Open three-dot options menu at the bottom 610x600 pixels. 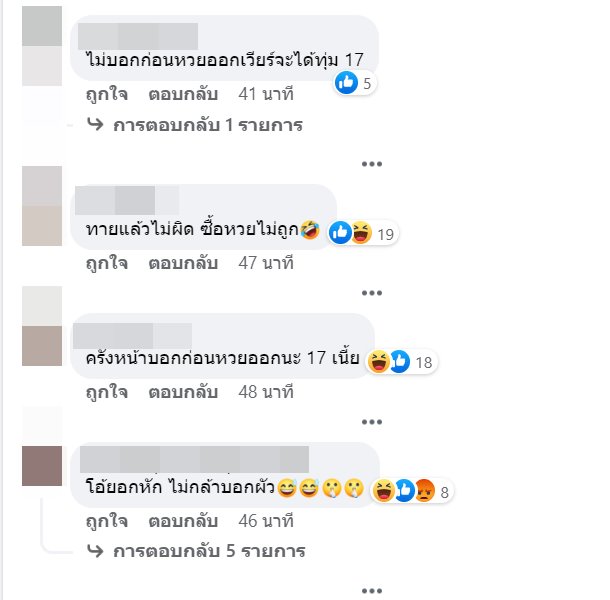tap(372, 591)
